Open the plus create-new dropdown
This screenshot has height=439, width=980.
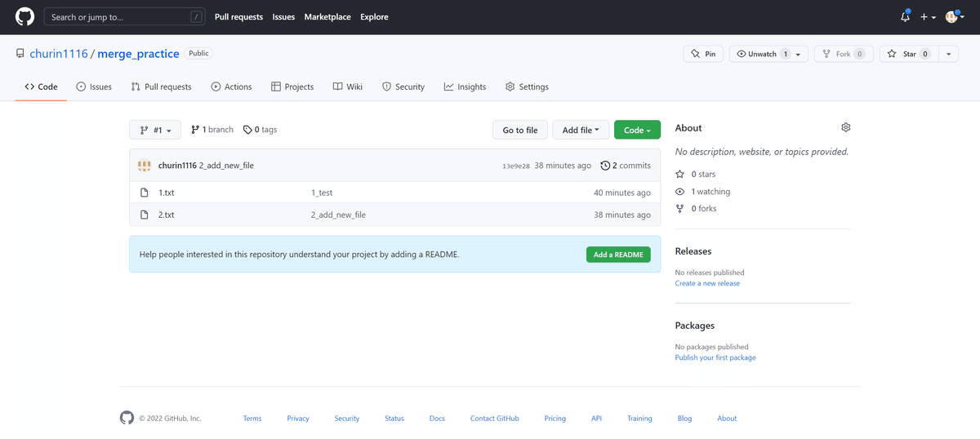pyautogui.click(x=928, y=17)
